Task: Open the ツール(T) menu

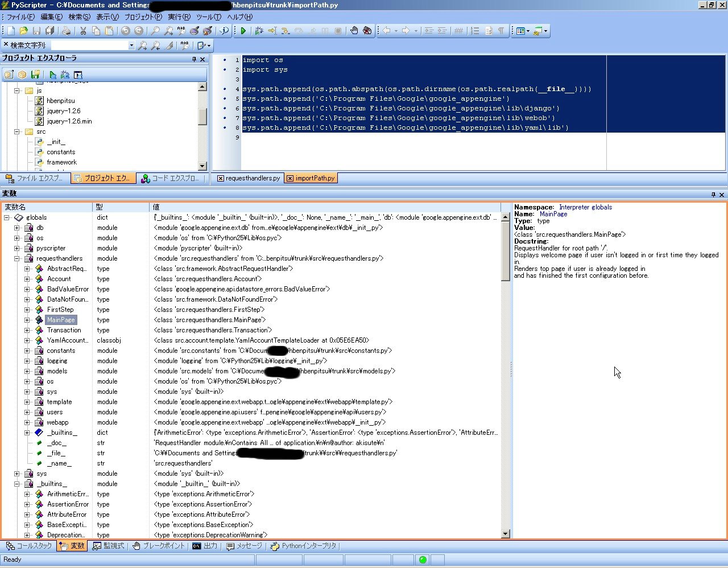Action: tap(209, 17)
